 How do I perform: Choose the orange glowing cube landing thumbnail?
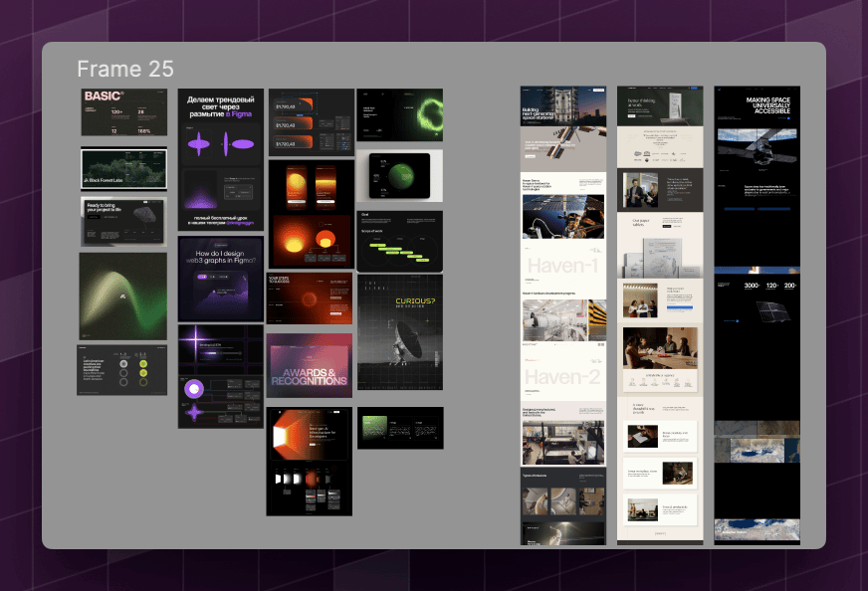click(310, 462)
